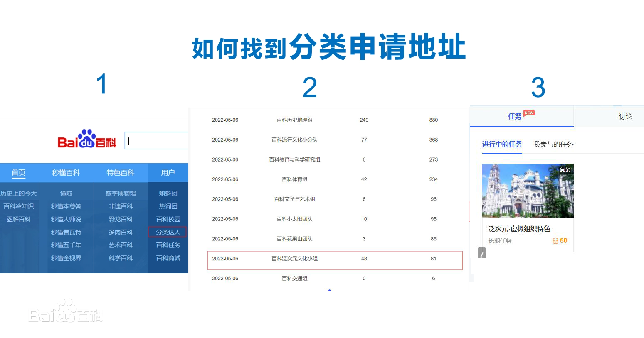The height and width of the screenshot is (338, 644).
Task: Click value 273 in 百科教育与科学研究组 row
Action: coord(434,159)
